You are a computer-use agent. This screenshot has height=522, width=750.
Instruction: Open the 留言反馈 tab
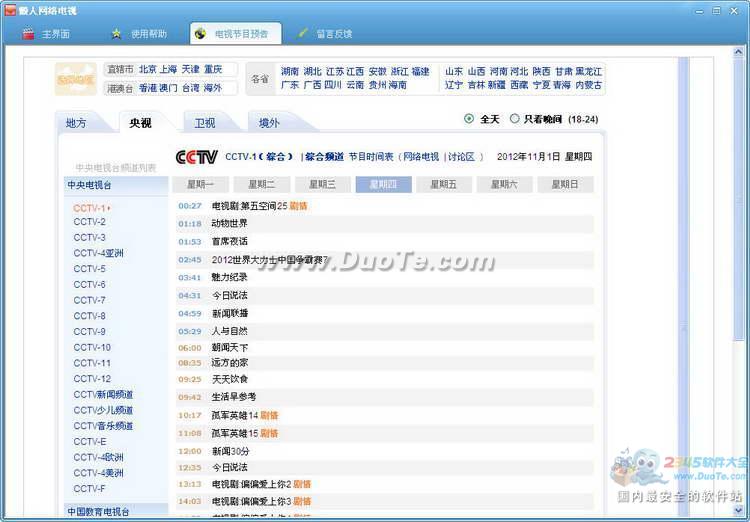(x=325, y=33)
